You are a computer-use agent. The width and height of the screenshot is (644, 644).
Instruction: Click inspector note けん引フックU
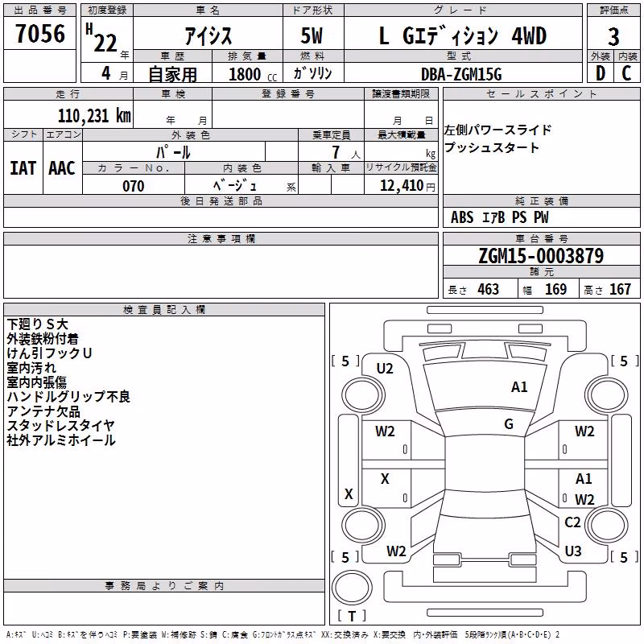49,353
